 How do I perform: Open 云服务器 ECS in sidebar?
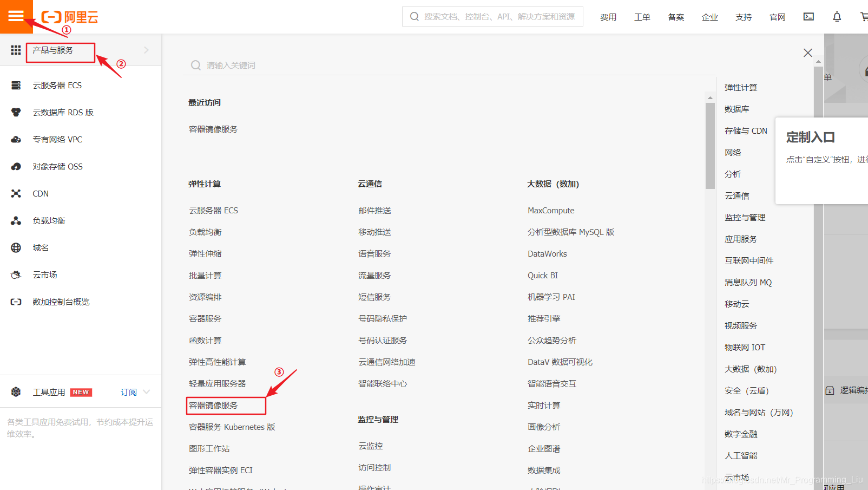point(57,86)
